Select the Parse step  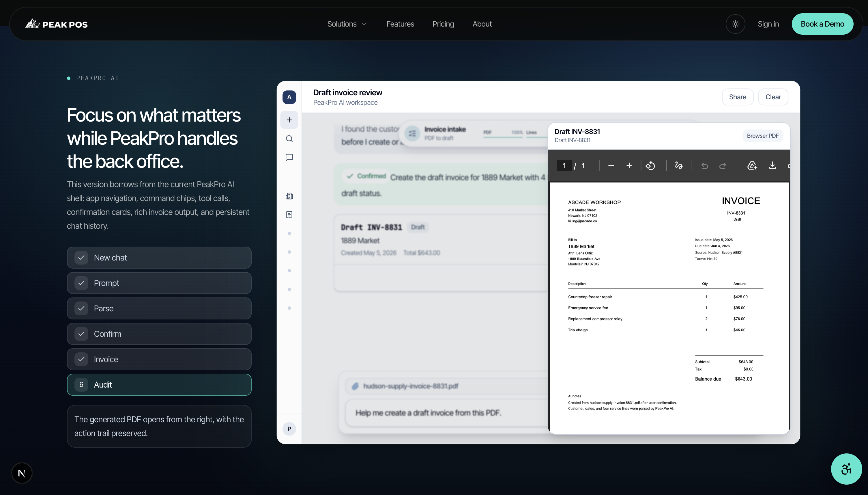click(159, 308)
